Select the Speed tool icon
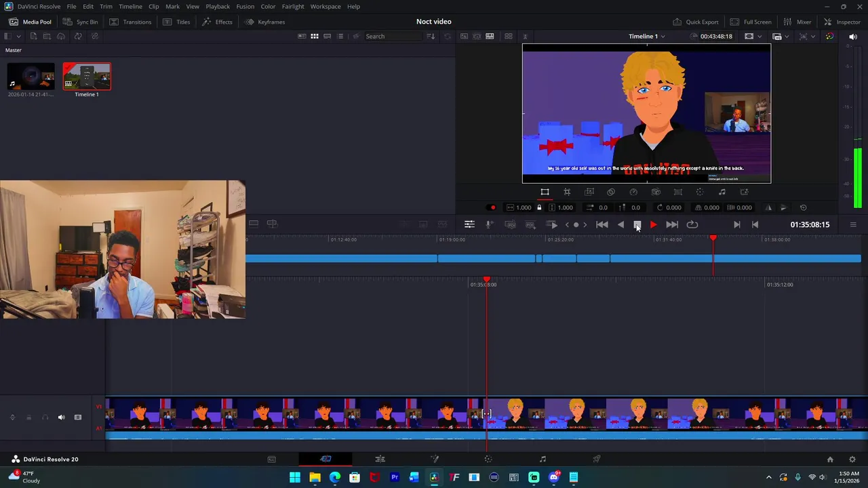Viewport: 868px width, 488px height. [633, 192]
